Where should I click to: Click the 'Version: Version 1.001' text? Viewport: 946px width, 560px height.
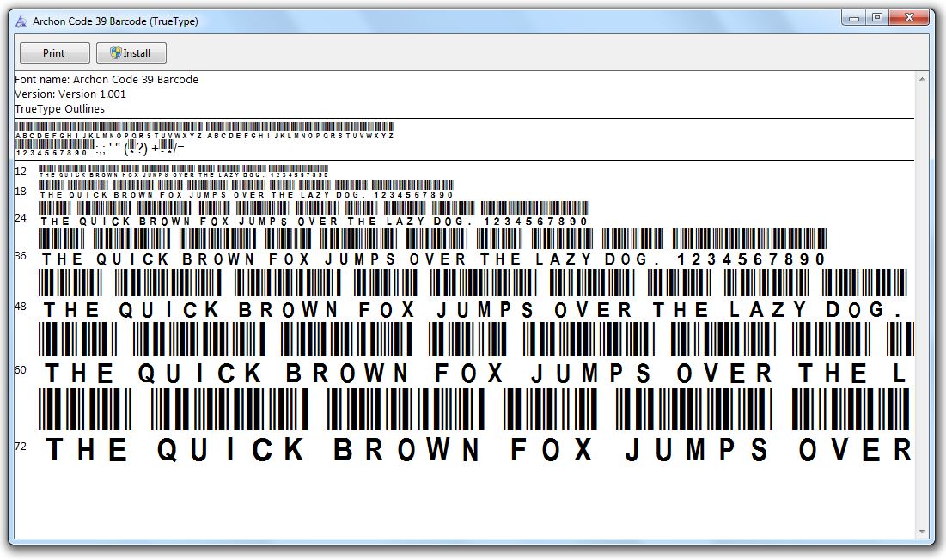click(x=70, y=94)
